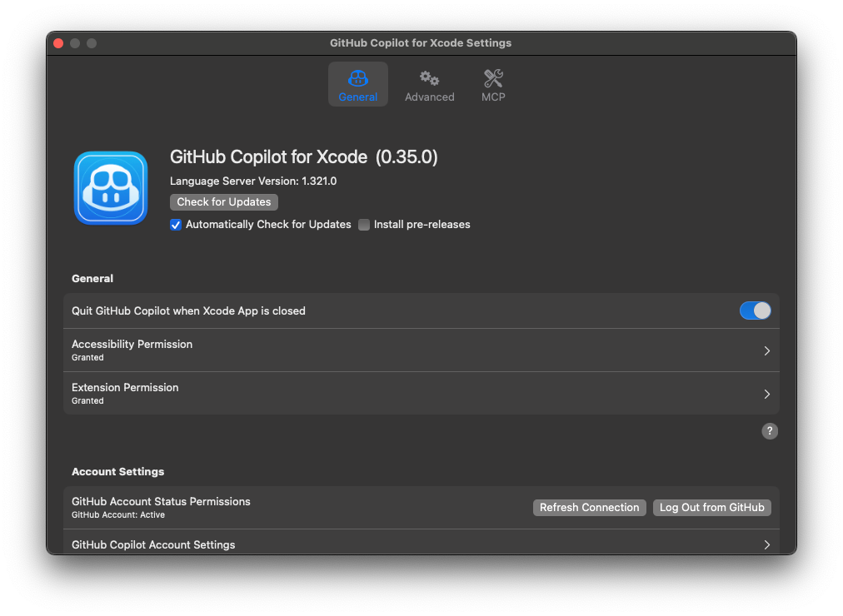Viewport: 843px width, 616px height.
Task: Expand the Extension Permission row
Action: point(766,393)
